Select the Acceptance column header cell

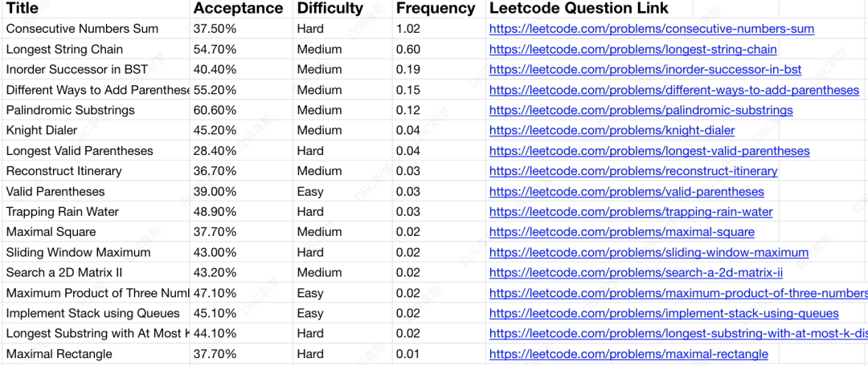pos(241,8)
